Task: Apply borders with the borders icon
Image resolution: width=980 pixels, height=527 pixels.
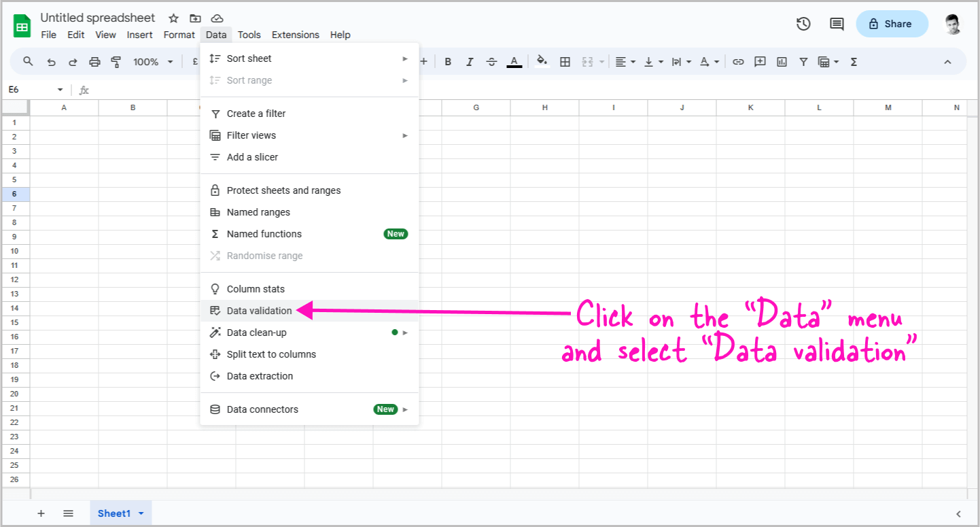Action: pos(565,61)
